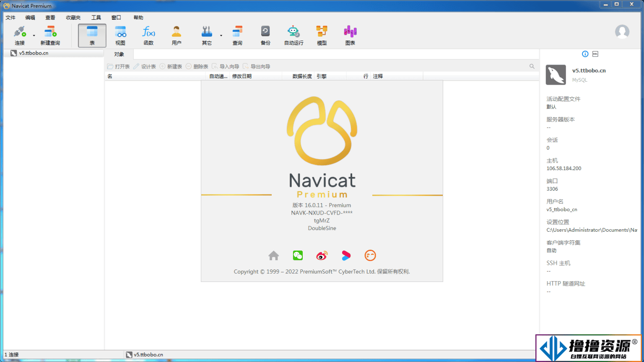The width and height of the screenshot is (644, 362).
Task: Sort by Name (名) column header
Action: tap(156, 76)
